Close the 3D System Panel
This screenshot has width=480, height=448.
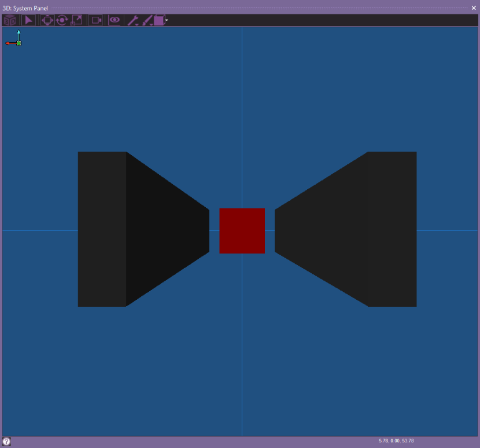click(x=474, y=8)
